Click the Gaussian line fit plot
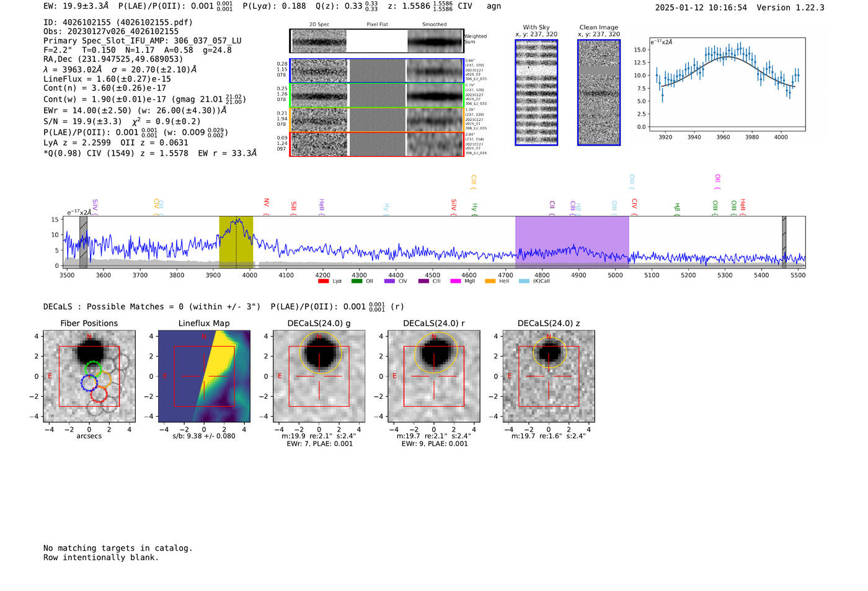Image resolution: width=868 pixels, height=591 pixels. (x=727, y=84)
